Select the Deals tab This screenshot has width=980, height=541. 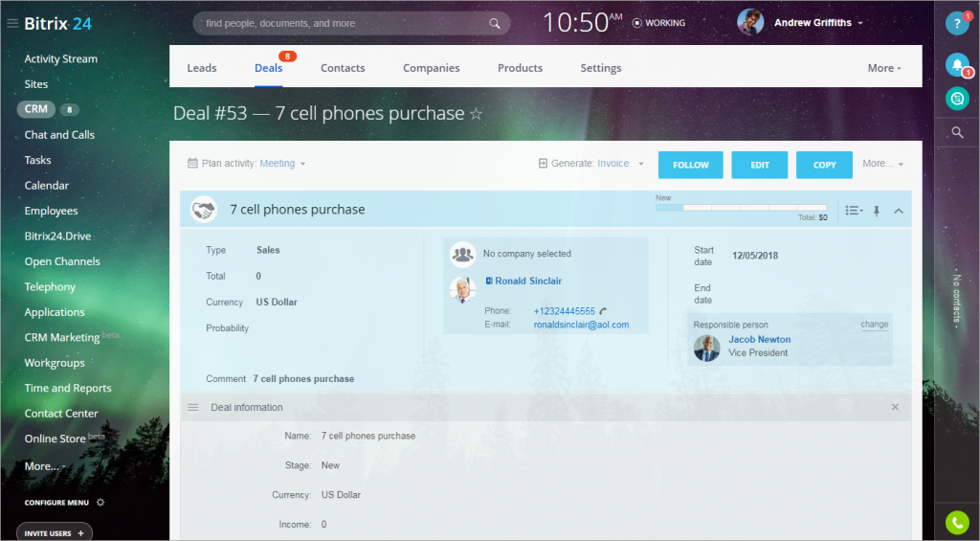pyautogui.click(x=269, y=68)
